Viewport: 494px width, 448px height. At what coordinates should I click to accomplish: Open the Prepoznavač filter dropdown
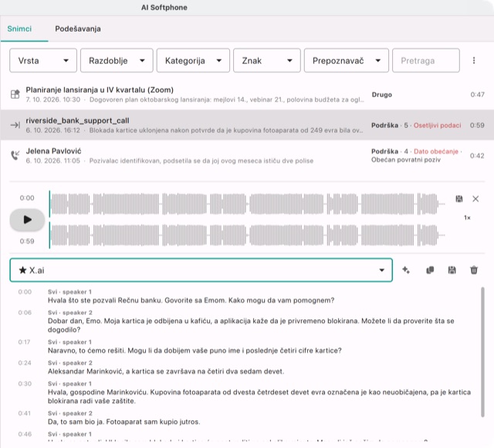[x=347, y=60]
